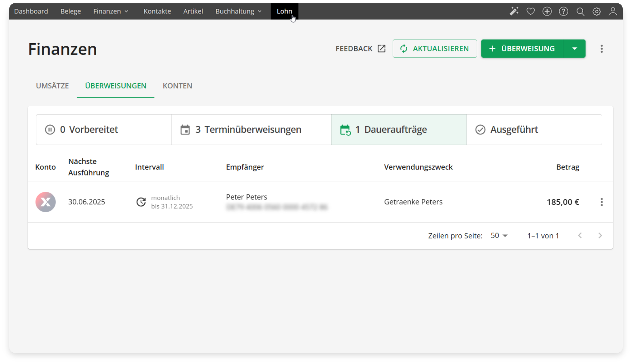Switch to the Konten tab
Image resolution: width=632 pixels, height=364 pixels.
pyautogui.click(x=177, y=86)
